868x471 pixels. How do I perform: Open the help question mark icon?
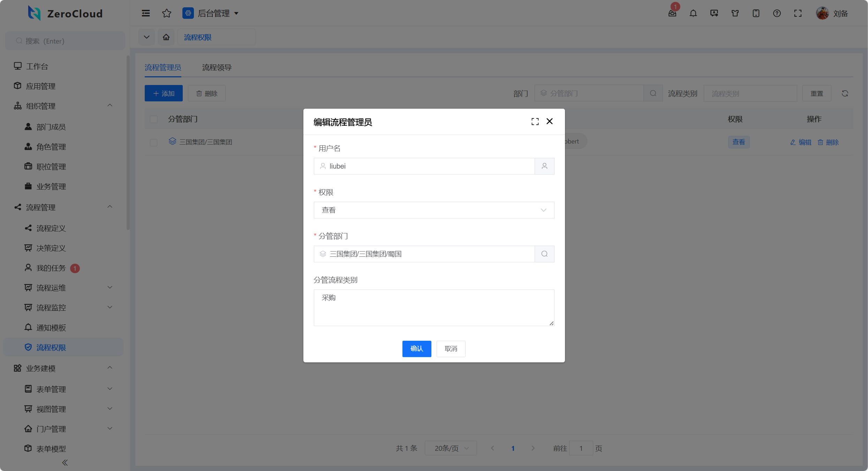tap(777, 13)
